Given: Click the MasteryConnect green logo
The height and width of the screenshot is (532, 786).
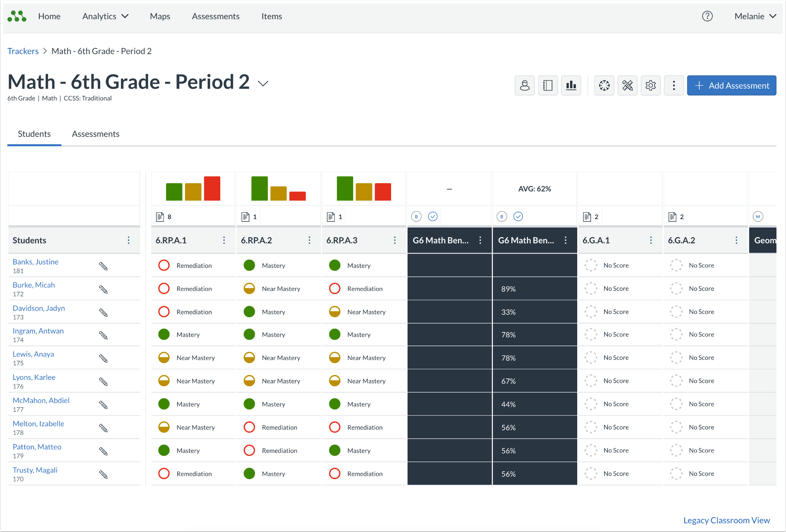Looking at the screenshot, I should click(17, 16).
